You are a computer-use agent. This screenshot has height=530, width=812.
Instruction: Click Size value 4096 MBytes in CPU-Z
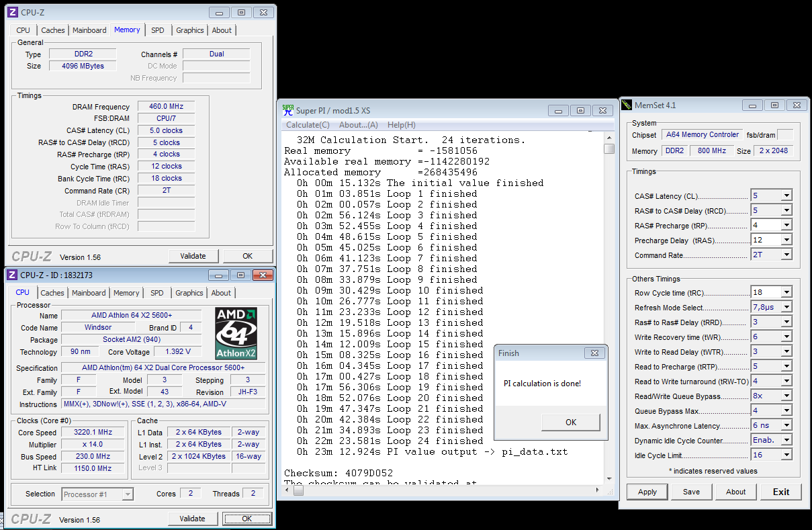pyautogui.click(x=83, y=66)
